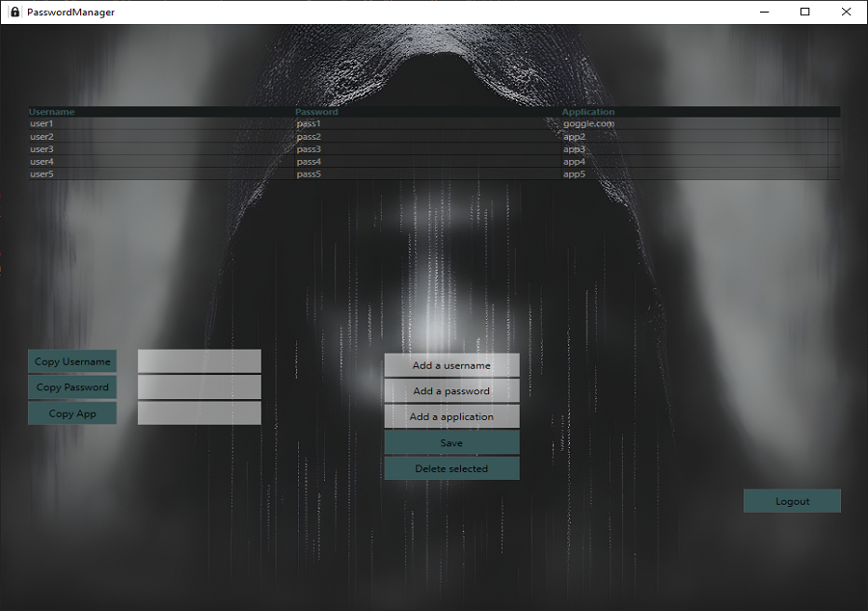Image resolution: width=868 pixels, height=611 pixels.
Task: Focus the 'Add a password' input
Action: click(451, 391)
